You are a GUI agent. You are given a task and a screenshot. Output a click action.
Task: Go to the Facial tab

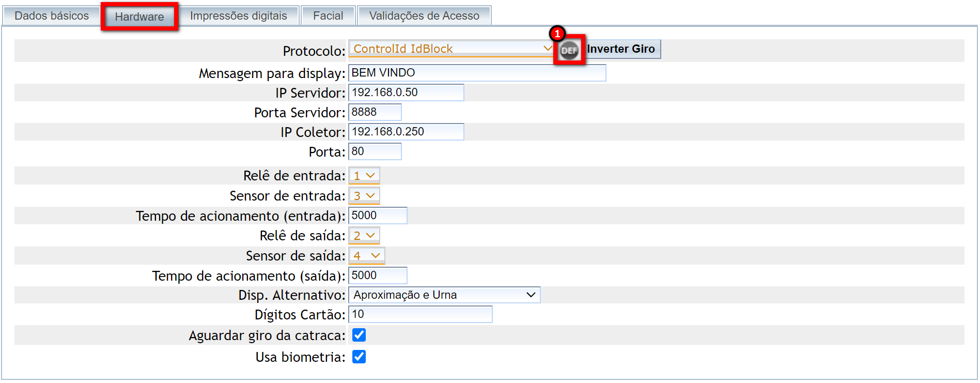tap(328, 16)
